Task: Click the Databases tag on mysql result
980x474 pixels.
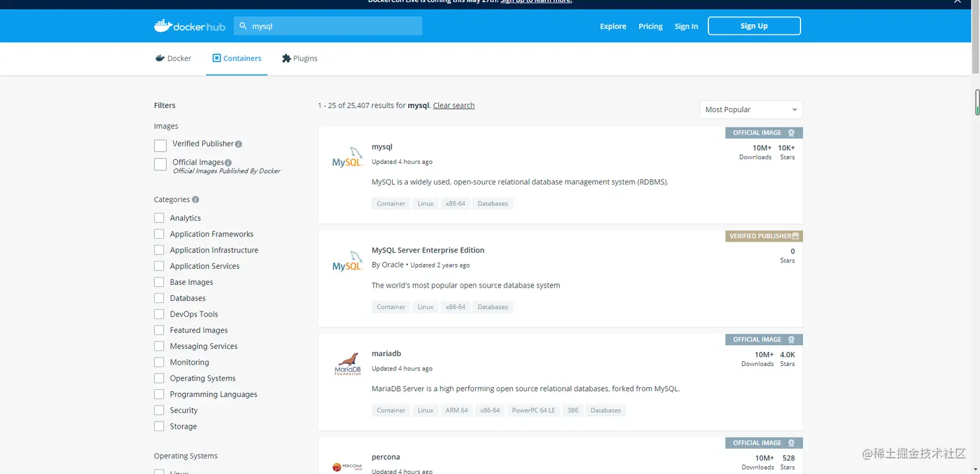Action: coord(493,203)
